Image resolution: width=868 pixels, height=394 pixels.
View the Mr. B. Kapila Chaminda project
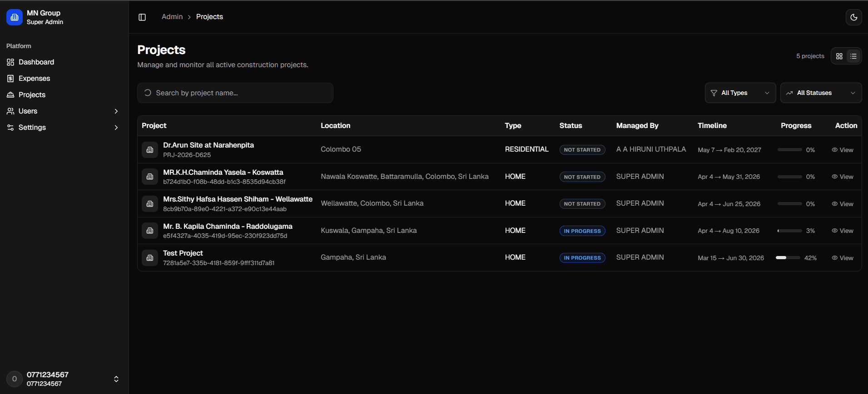[x=843, y=231]
